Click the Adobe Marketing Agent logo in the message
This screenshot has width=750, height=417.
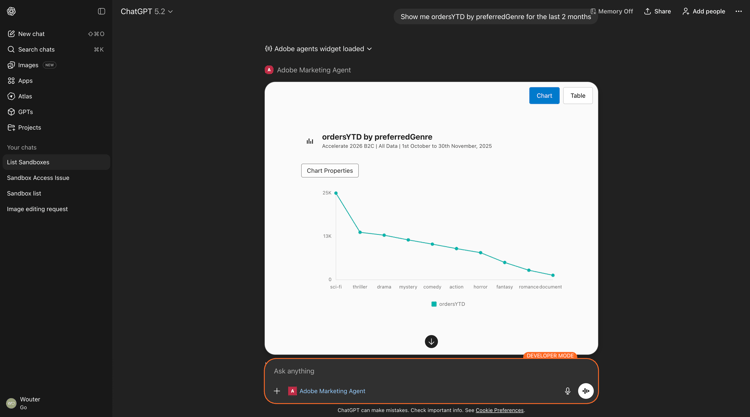point(269,70)
